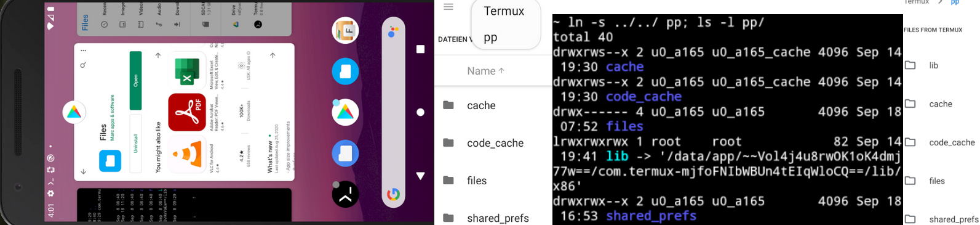Click the blue 'code_cache' entry in the terminal output

pos(643,97)
